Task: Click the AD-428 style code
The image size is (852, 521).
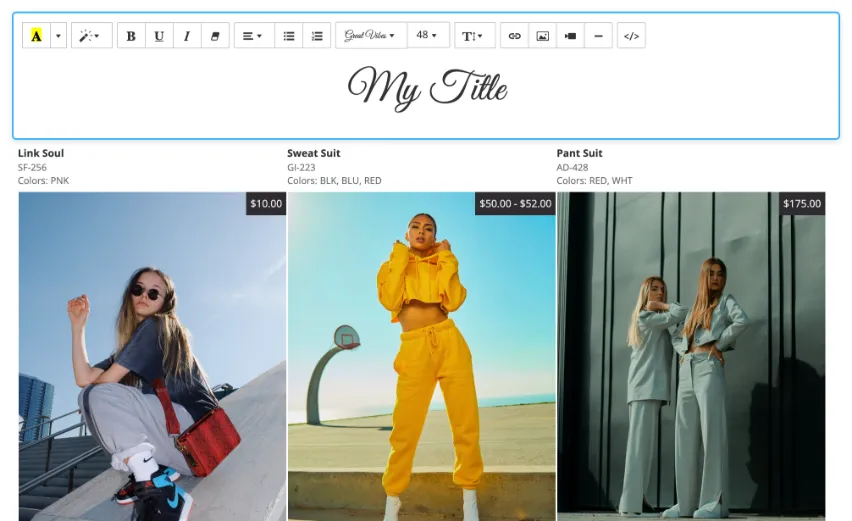Action: 572,167
